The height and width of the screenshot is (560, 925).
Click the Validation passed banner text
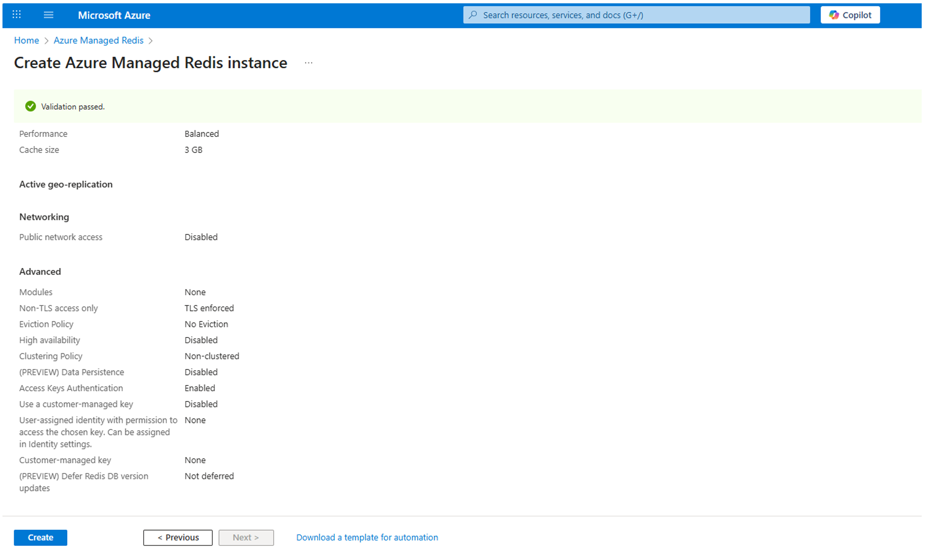[73, 107]
